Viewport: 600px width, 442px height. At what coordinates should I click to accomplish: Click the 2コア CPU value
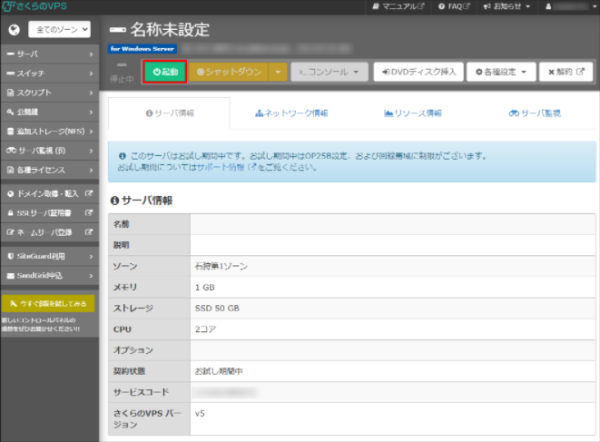[x=205, y=329]
